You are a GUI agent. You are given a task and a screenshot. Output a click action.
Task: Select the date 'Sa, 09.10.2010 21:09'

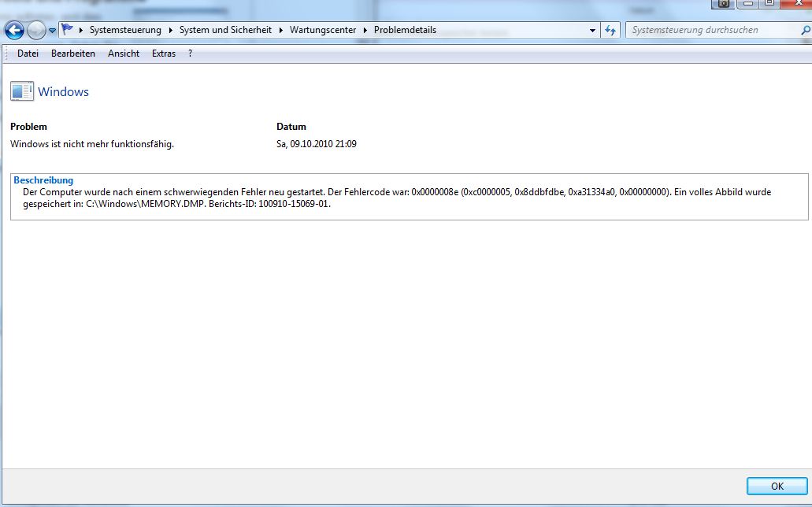pyautogui.click(x=317, y=144)
